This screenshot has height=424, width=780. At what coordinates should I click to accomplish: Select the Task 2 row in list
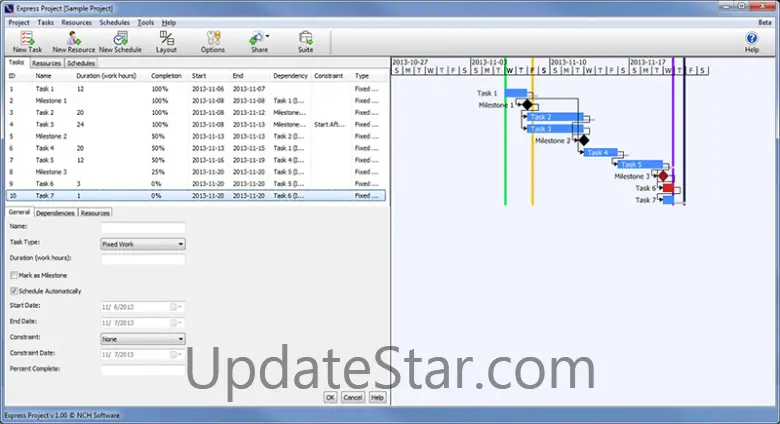196,112
